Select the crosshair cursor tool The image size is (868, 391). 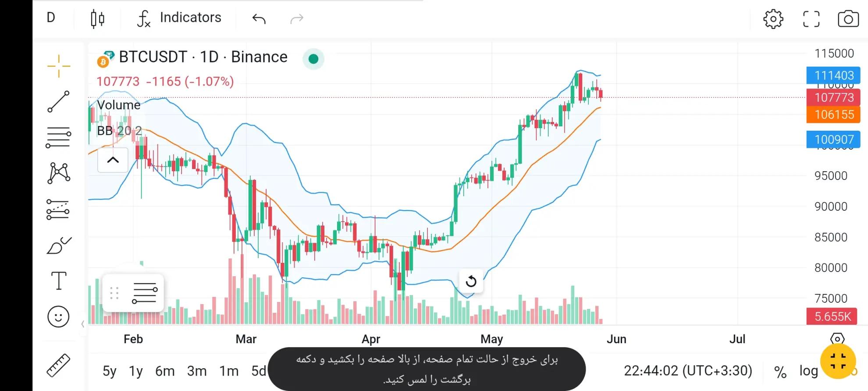coord(59,66)
